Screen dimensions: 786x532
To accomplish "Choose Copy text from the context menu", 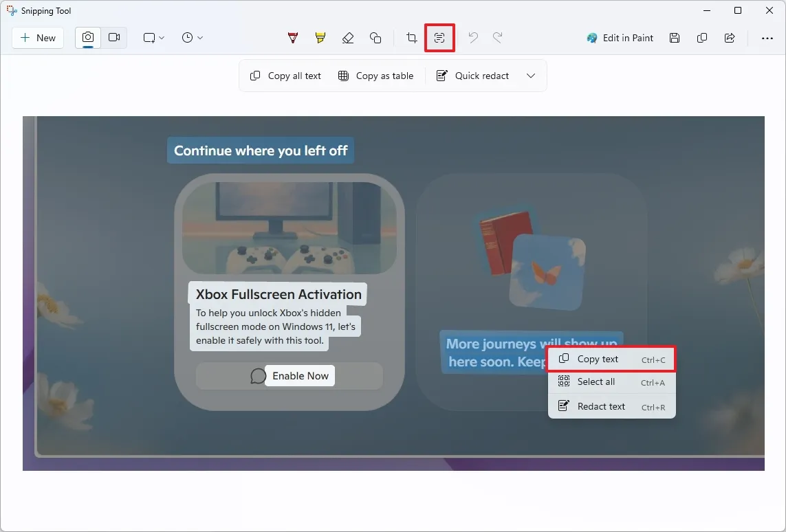I will point(598,358).
